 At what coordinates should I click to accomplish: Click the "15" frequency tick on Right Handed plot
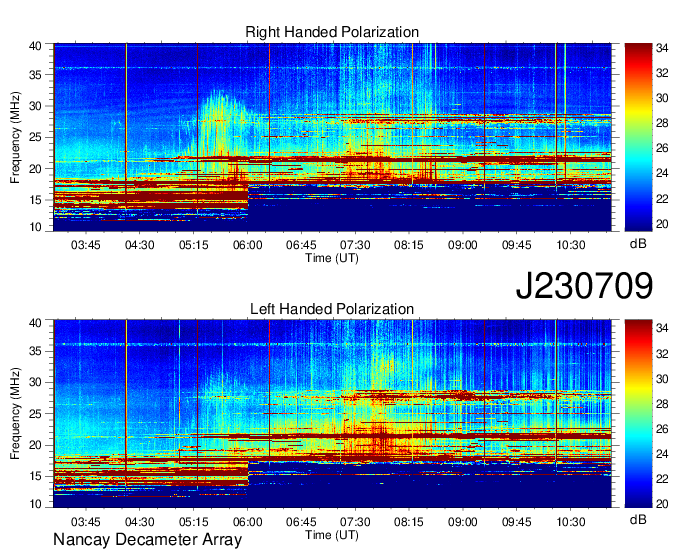click(x=35, y=200)
